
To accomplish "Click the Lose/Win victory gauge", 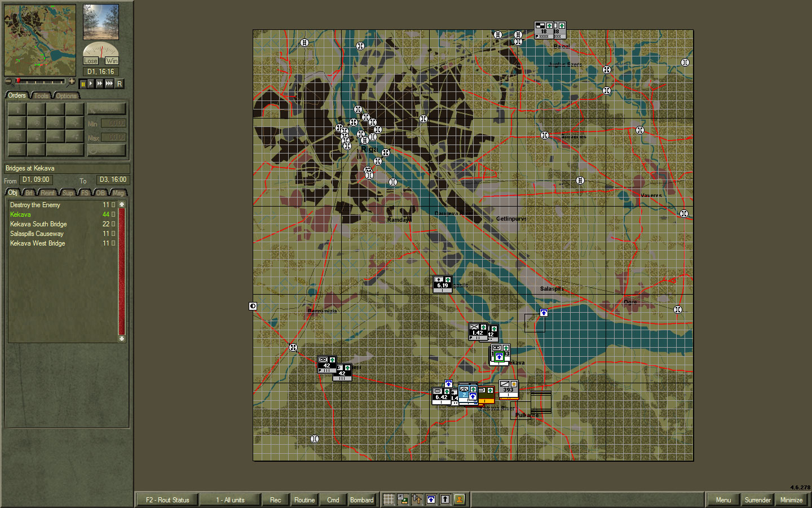I will [101, 54].
